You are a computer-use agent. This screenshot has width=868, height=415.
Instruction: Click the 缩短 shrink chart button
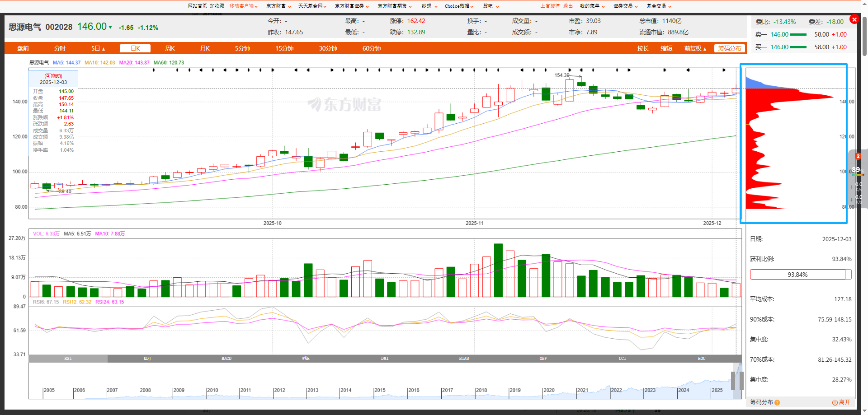pyautogui.click(x=666, y=48)
